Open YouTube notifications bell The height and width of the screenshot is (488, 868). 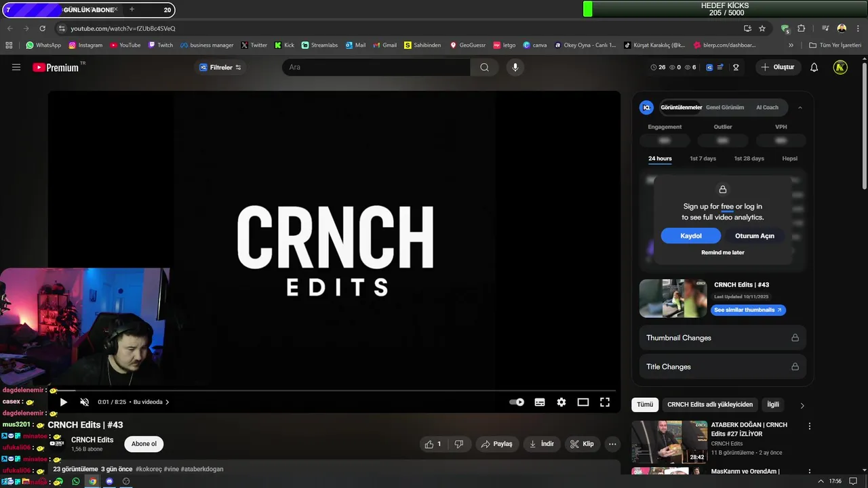[814, 67]
